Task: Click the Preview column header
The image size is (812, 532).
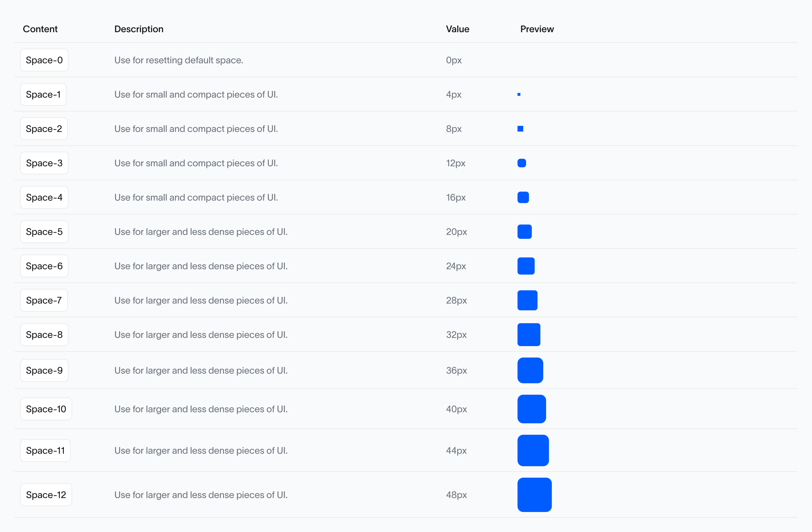Action: pos(537,29)
